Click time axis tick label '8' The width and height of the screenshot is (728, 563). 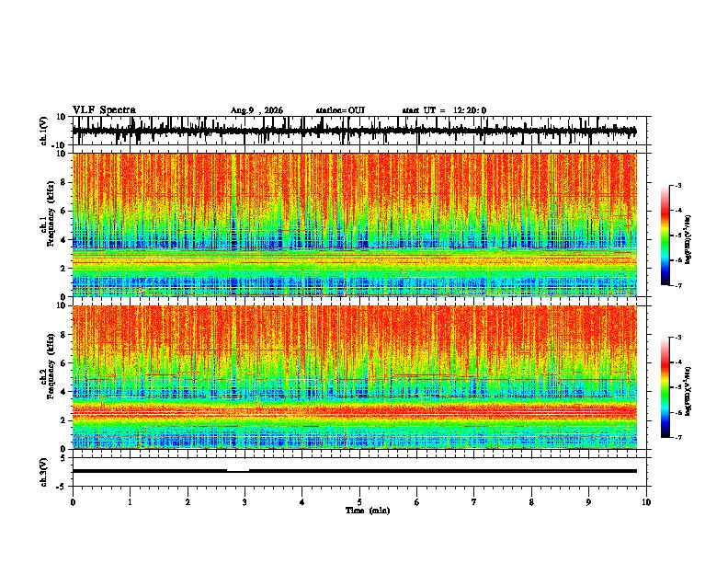531,502
